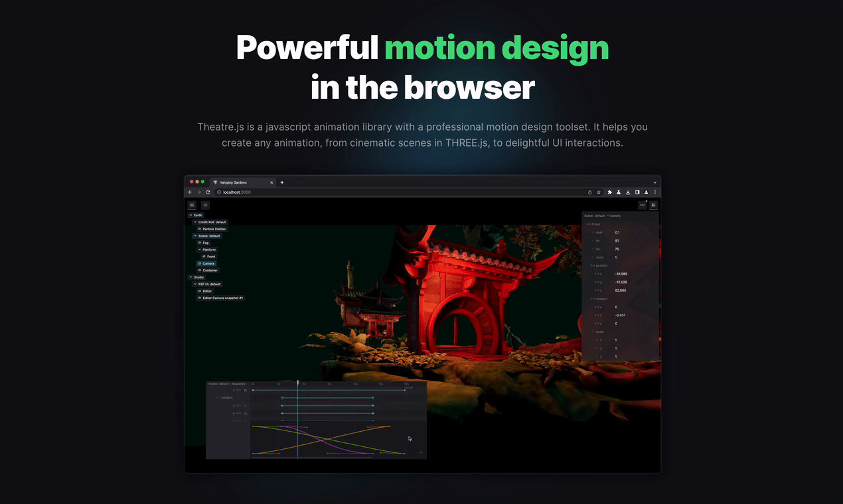This screenshot has width=843, height=504.
Task: Select the Container object
Action: coord(208,271)
